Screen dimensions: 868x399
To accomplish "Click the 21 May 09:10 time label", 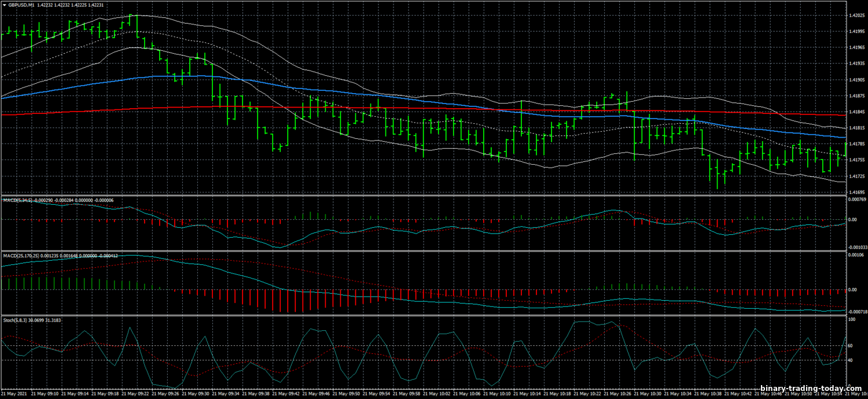I will tap(45, 393).
